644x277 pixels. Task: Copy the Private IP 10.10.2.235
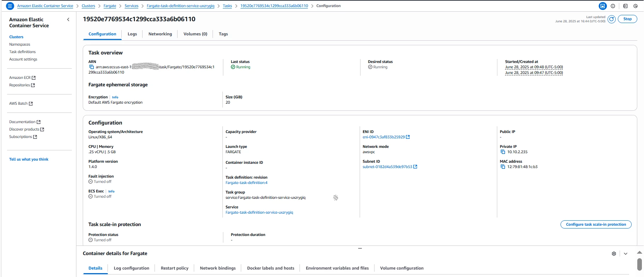coord(503,152)
